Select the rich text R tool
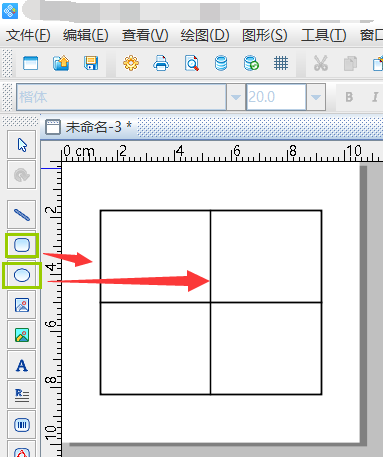The width and height of the screenshot is (383, 457). pyautogui.click(x=22, y=395)
